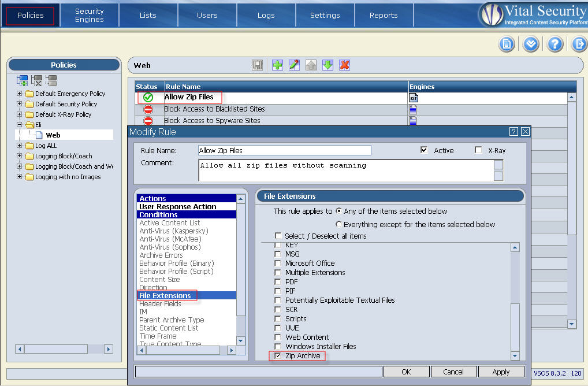The width and height of the screenshot is (588, 386).
Task: Select Time Frame in the Conditions list
Action: click(158, 336)
